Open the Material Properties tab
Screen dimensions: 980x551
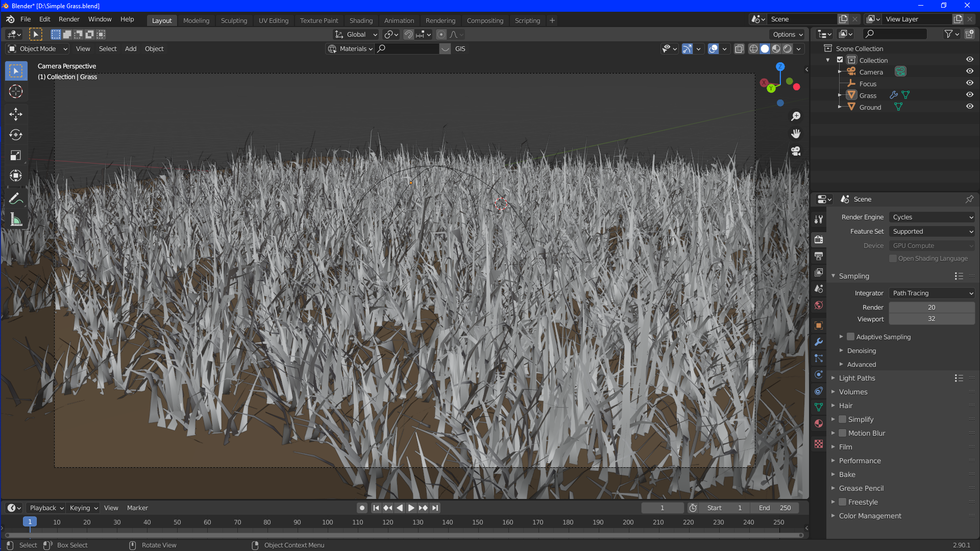(x=819, y=423)
